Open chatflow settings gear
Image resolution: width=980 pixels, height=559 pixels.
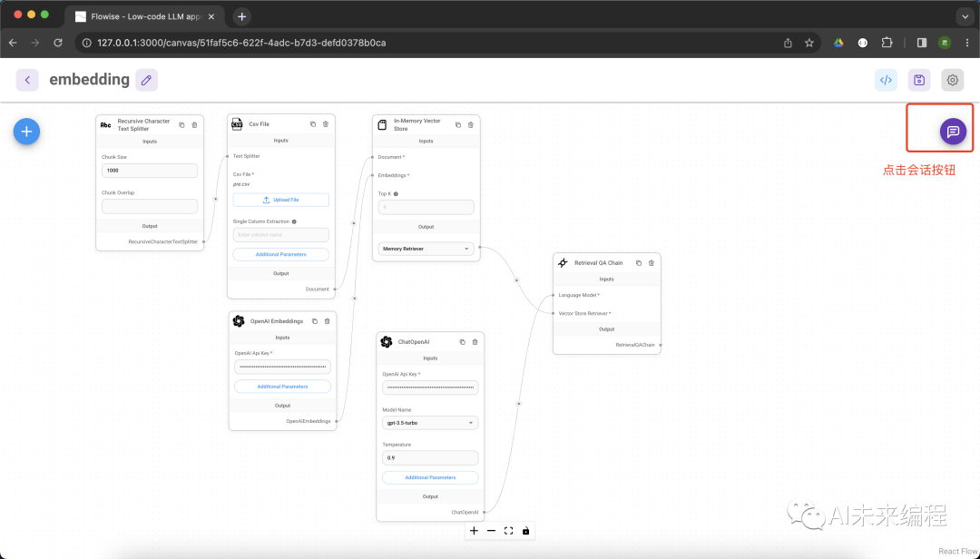coord(952,80)
